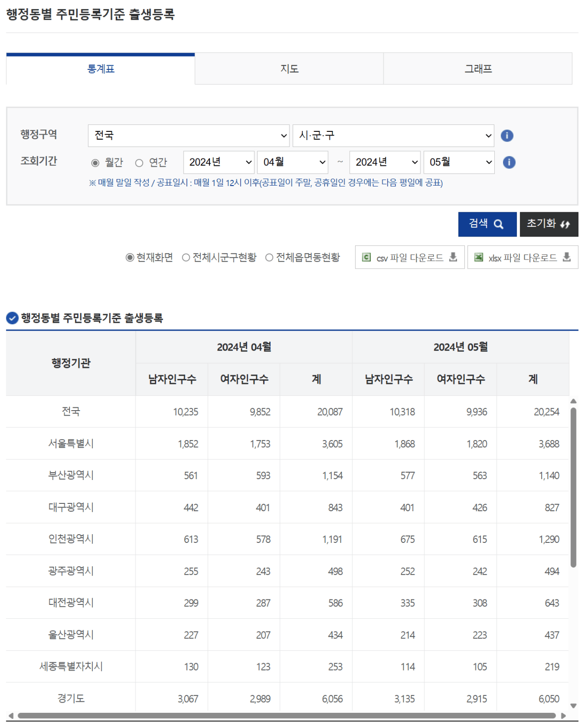Viewport: 588px width, 728px height.
Task: Click the 1,290 Incheon May total cell
Action: coord(533,539)
